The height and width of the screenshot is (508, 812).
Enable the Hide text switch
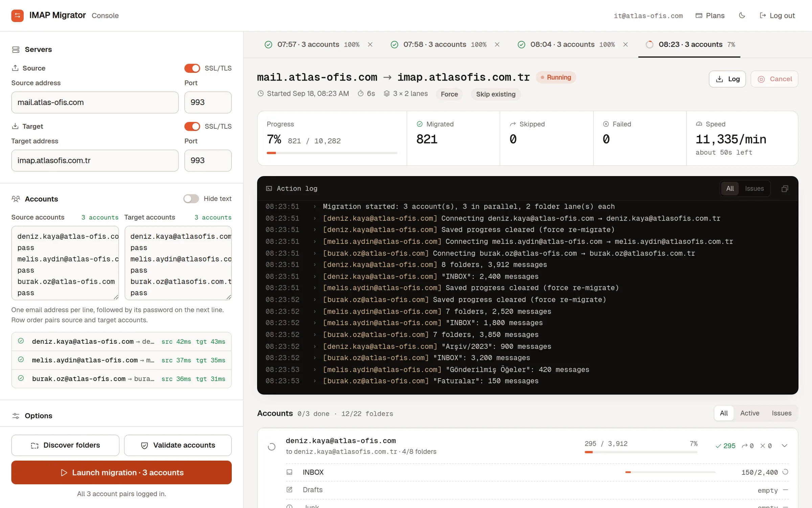point(191,199)
